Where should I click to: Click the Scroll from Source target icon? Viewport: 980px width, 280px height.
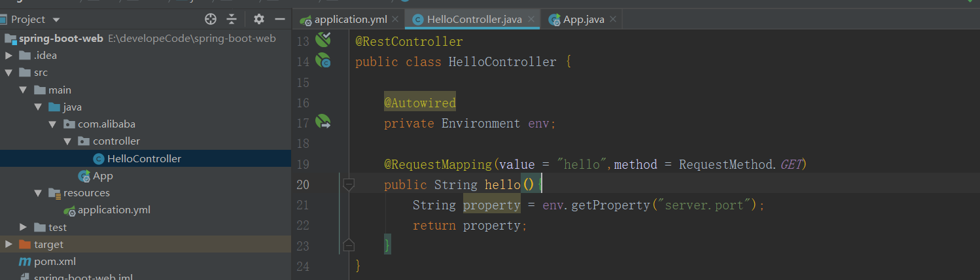click(x=211, y=20)
